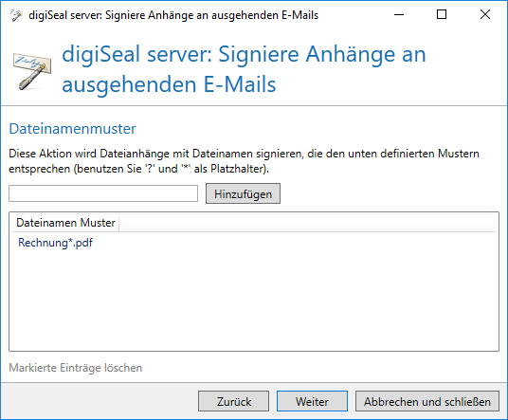Image resolution: width=508 pixels, height=420 pixels.
Task: Click the Dateinamenmuster section heading
Action: coord(73,129)
